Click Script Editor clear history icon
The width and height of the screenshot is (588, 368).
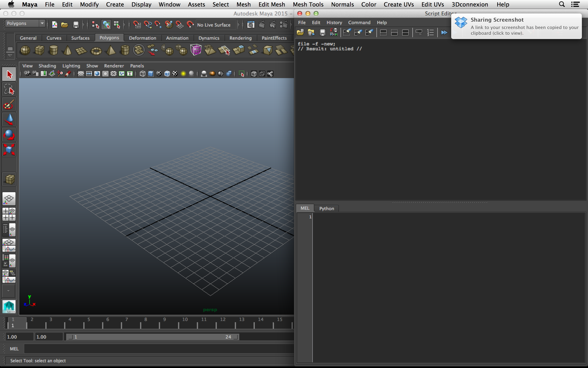(x=347, y=32)
